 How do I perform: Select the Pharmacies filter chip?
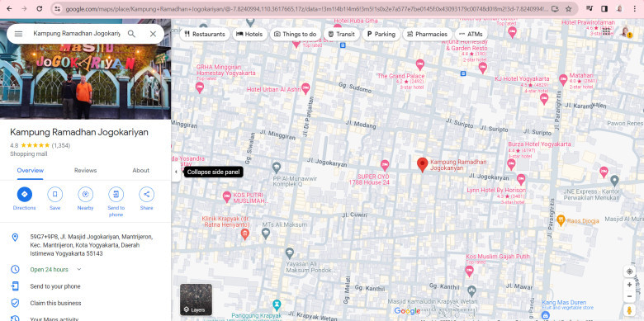coord(427,34)
